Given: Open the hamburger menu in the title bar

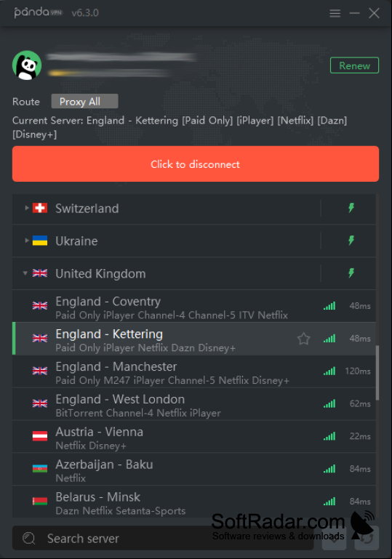Looking at the screenshot, I should tap(335, 14).
